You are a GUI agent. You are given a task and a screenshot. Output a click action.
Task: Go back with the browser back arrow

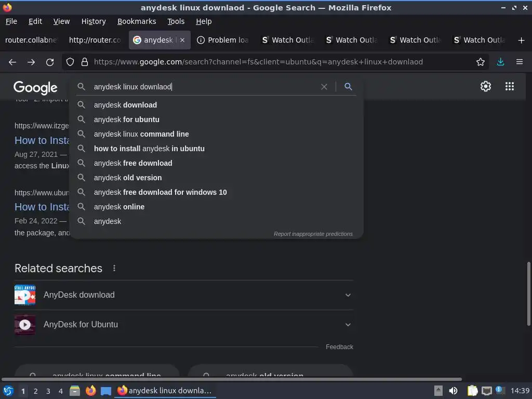click(x=12, y=62)
